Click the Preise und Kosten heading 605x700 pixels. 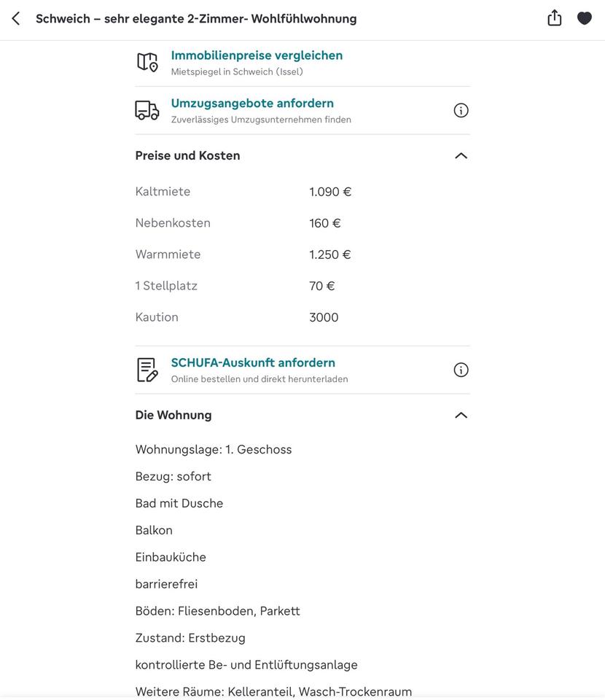click(187, 155)
